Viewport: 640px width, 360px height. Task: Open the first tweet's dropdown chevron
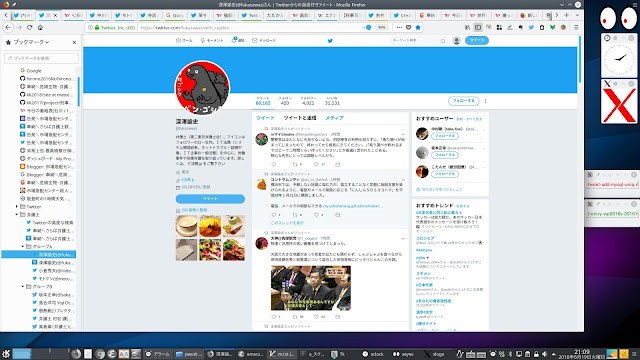[403, 134]
